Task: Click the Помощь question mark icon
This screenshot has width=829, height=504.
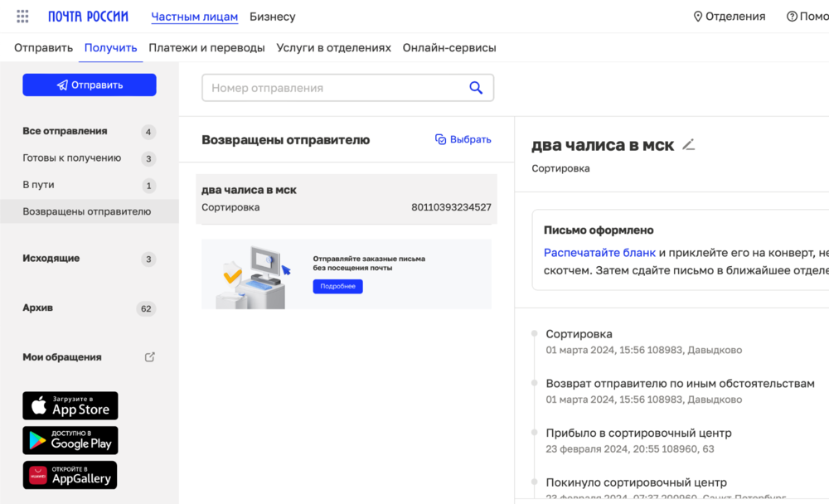Action: click(793, 15)
